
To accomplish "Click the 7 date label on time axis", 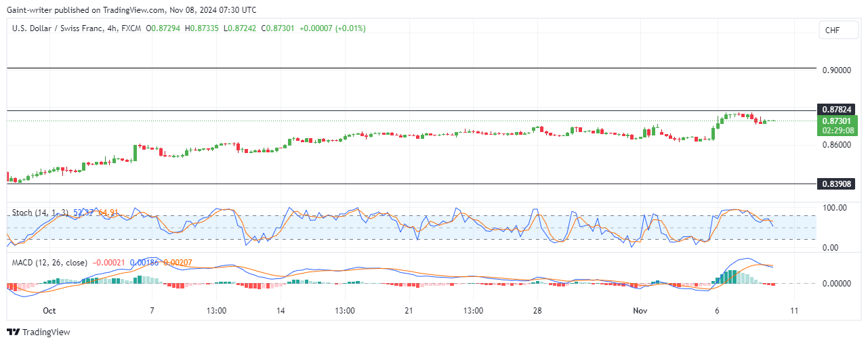I will (152, 310).
